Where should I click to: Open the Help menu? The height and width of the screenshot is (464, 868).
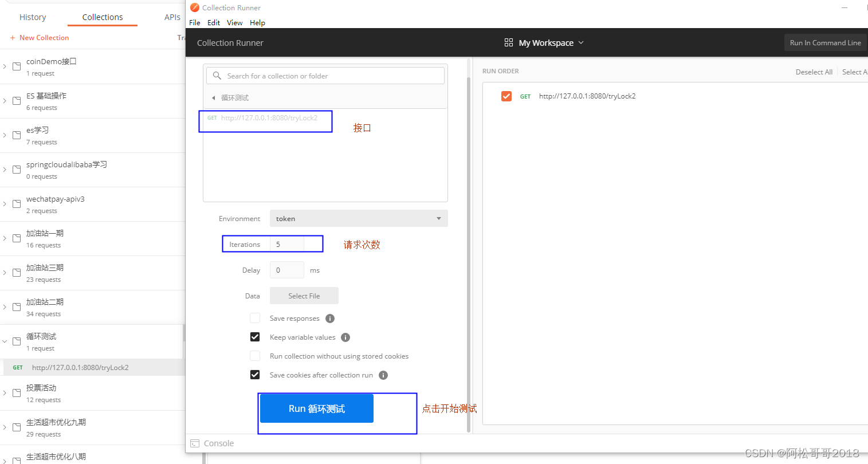(257, 23)
